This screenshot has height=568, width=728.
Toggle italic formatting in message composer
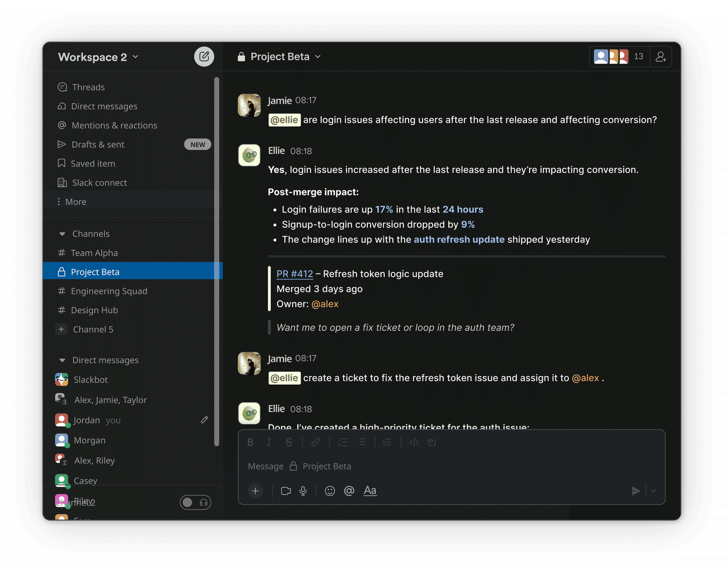click(x=269, y=442)
